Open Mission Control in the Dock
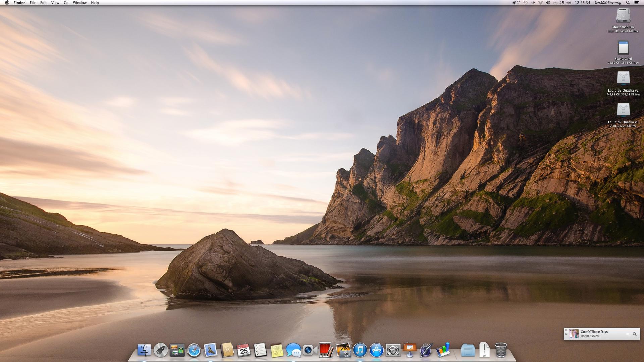The height and width of the screenshot is (362, 644). (177, 350)
